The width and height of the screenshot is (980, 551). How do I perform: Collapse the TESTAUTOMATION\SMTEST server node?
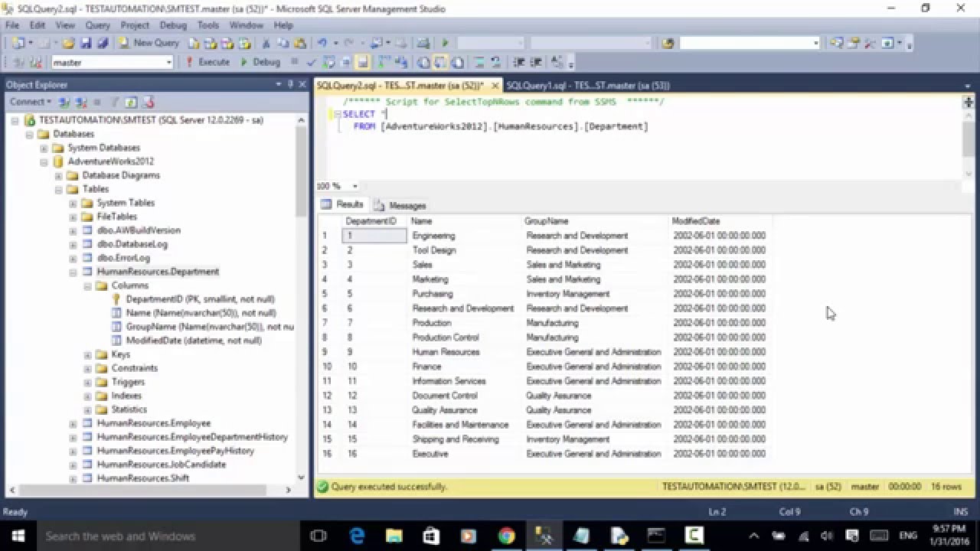(x=15, y=120)
